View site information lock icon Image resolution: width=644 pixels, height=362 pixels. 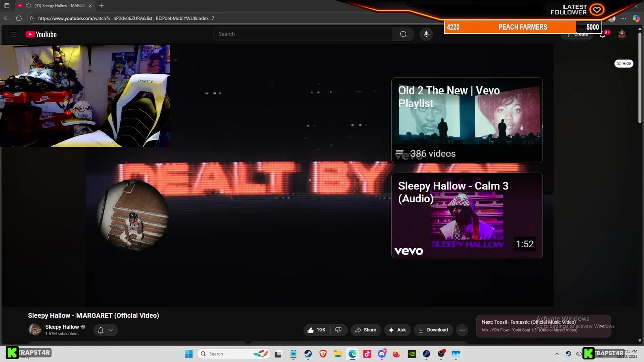tap(32, 18)
